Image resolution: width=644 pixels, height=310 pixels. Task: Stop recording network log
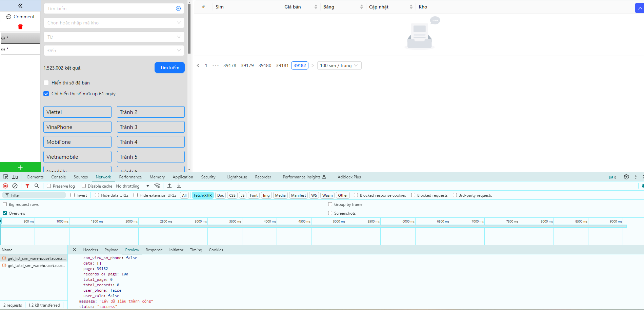5,186
